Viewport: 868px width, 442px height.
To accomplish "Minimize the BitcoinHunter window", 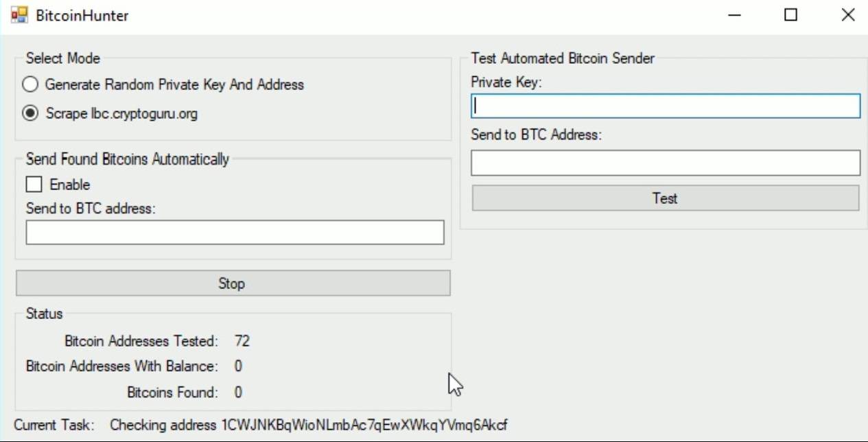I will click(x=734, y=15).
